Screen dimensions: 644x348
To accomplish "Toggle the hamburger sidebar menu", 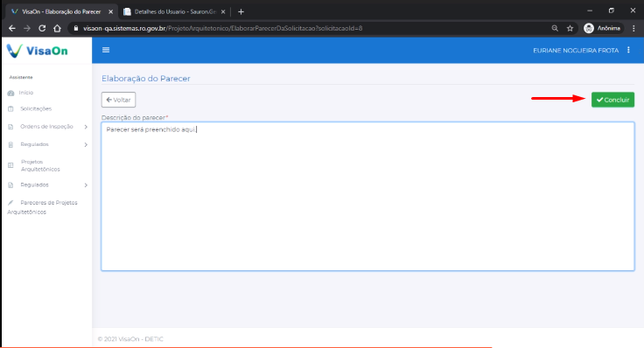I will click(x=106, y=50).
